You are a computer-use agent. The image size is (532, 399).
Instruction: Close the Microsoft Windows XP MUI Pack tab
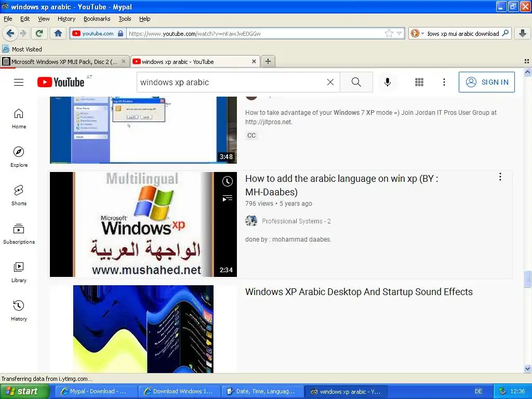(x=124, y=61)
